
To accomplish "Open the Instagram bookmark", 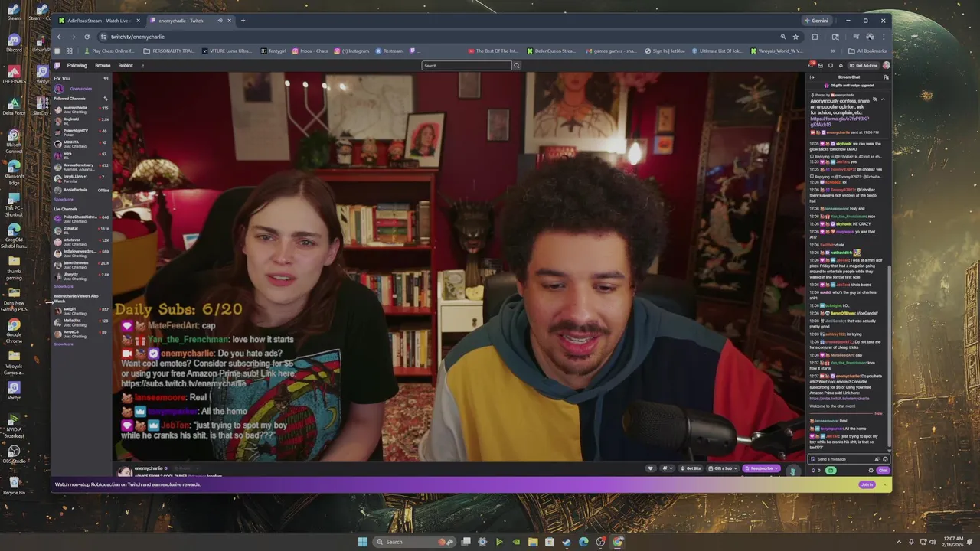I will coord(351,51).
